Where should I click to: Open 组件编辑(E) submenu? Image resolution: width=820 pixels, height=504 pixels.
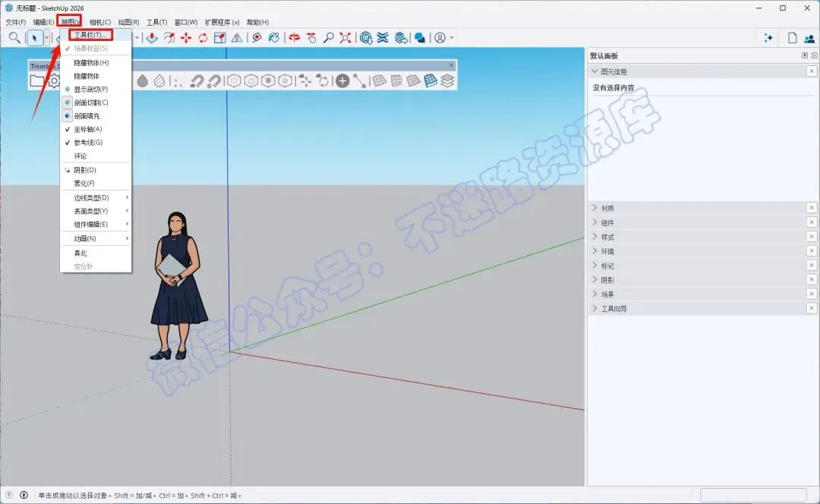96,224
